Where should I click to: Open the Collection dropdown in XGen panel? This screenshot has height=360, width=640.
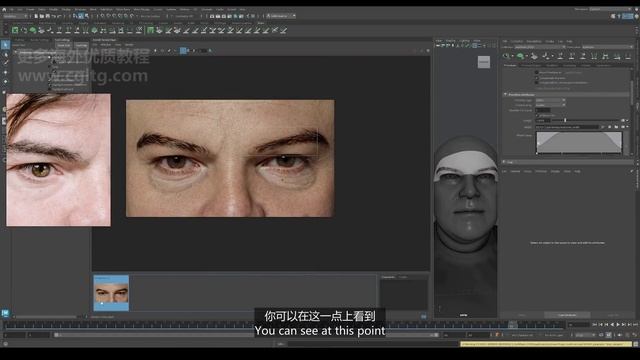pos(539,47)
